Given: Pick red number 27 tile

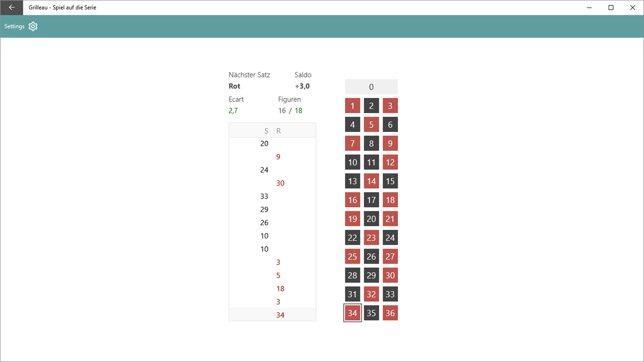Looking at the screenshot, I should click(x=390, y=257).
